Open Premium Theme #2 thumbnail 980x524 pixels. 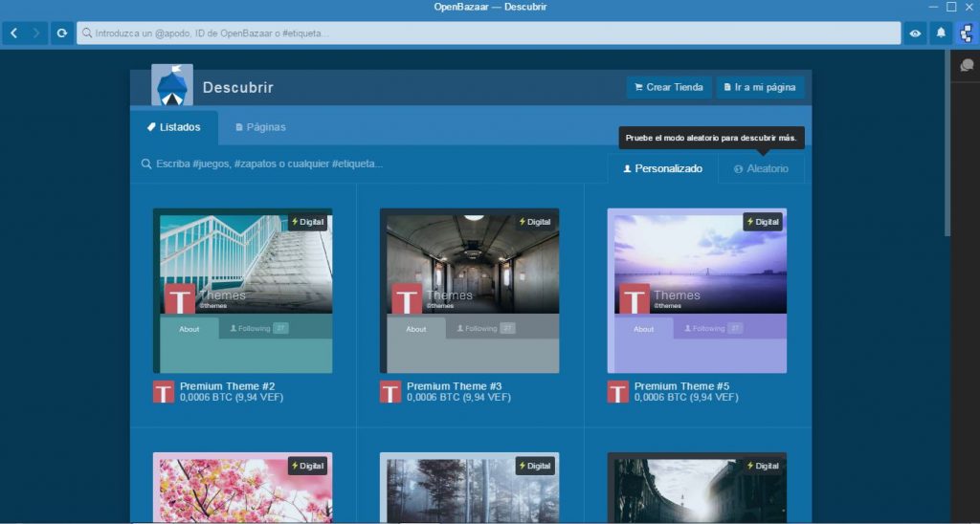click(242, 291)
